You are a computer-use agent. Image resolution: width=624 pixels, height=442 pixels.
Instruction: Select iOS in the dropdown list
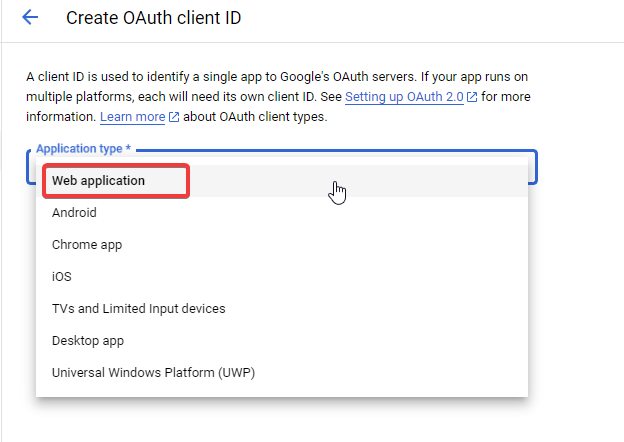tap(62, 277)
